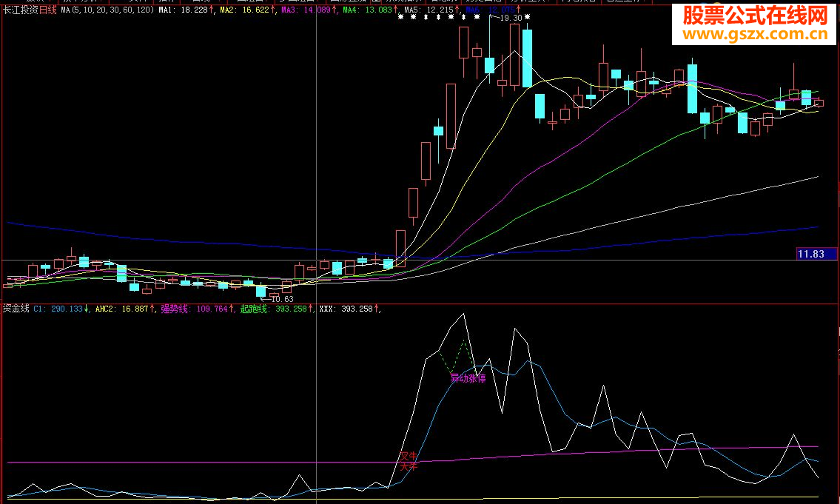This screenshot has width=840, height=504.
Task: Click the AHC2 value 16.887
Action: 135,309
